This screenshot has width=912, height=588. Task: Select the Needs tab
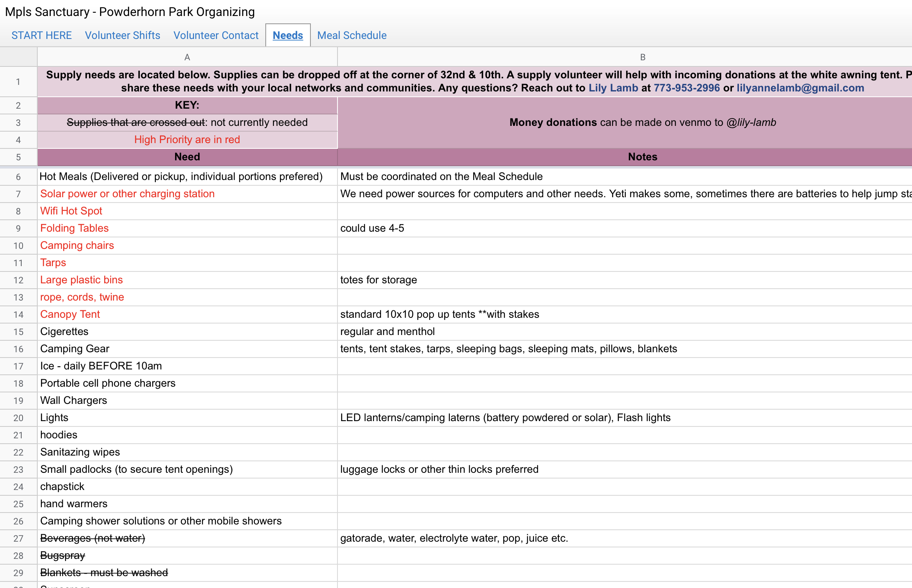point(288,35)
